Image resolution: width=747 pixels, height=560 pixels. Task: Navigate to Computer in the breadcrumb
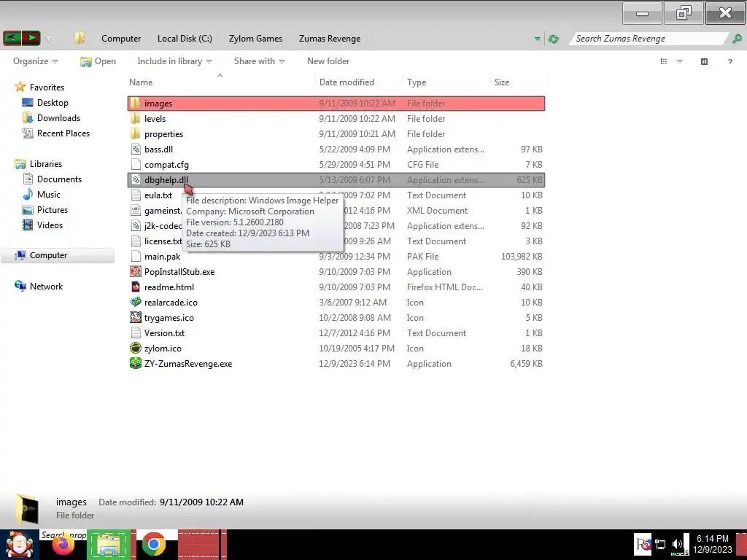pos(121,39)
